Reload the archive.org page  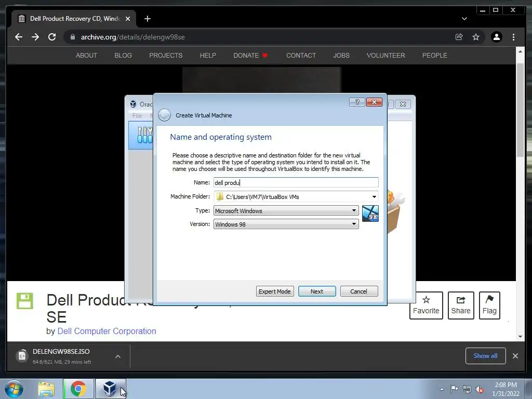[52, 37]
